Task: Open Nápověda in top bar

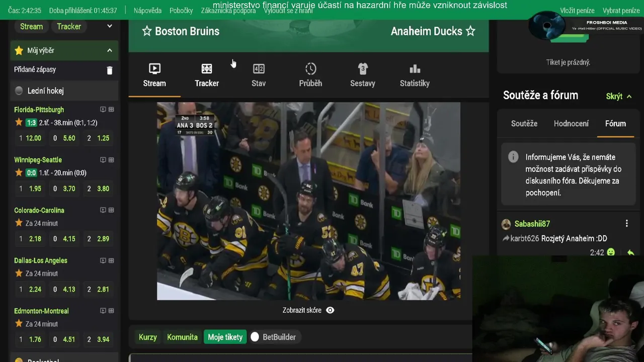Action: tap(147, 11)
